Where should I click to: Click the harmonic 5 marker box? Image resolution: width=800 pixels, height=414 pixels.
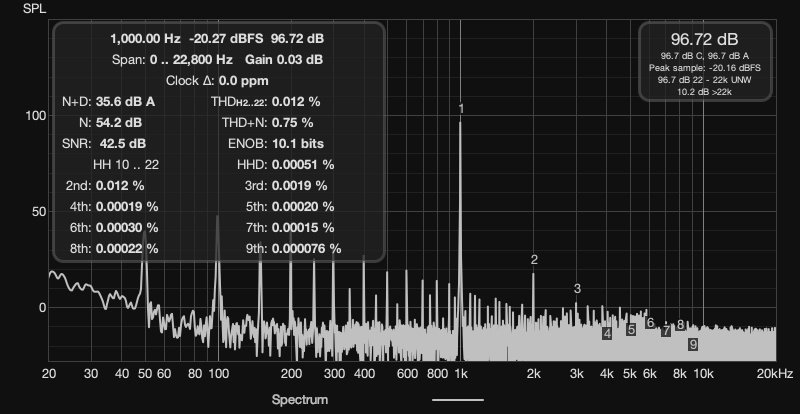631,330
